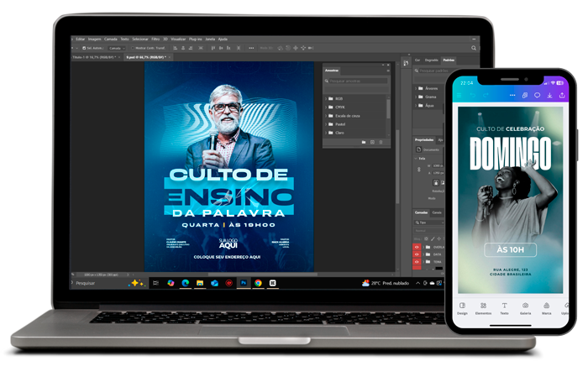Hide the top layer group with eye icon
Screen dimensions: 588x377
point(417,248)
